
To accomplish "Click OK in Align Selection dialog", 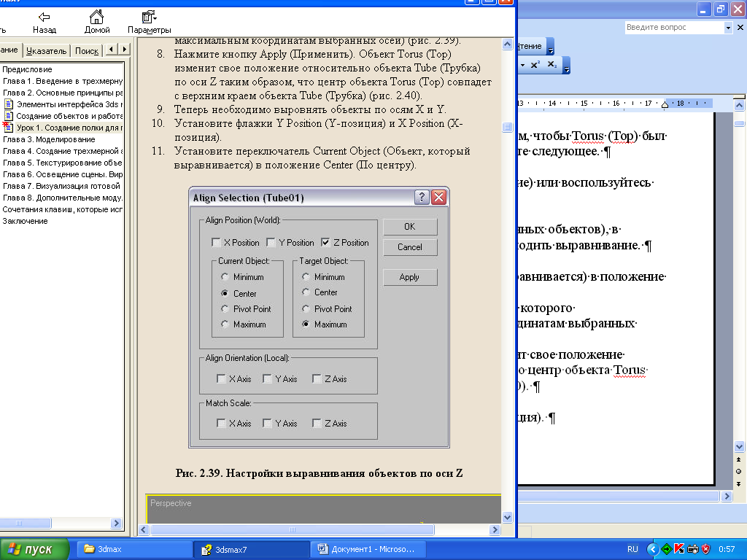I will tap(410, 227).
